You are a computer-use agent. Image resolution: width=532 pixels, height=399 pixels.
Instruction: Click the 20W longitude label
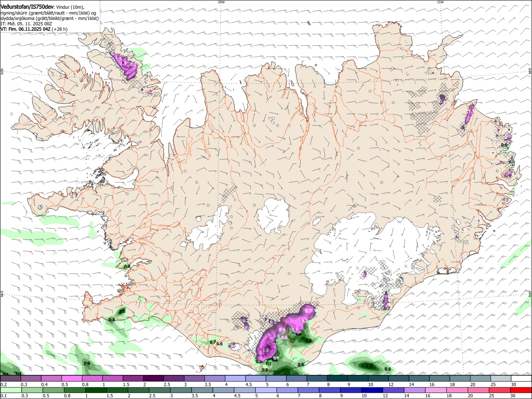pos(221,2)
